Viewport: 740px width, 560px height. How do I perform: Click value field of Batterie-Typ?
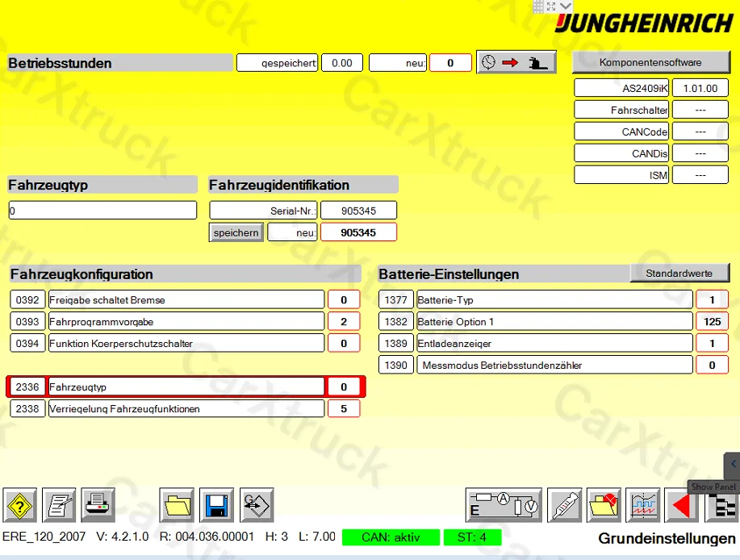tap(712, 299)
